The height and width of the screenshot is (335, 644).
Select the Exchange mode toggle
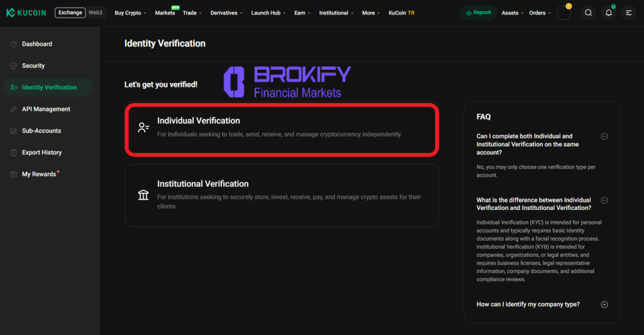coord(70,13)
